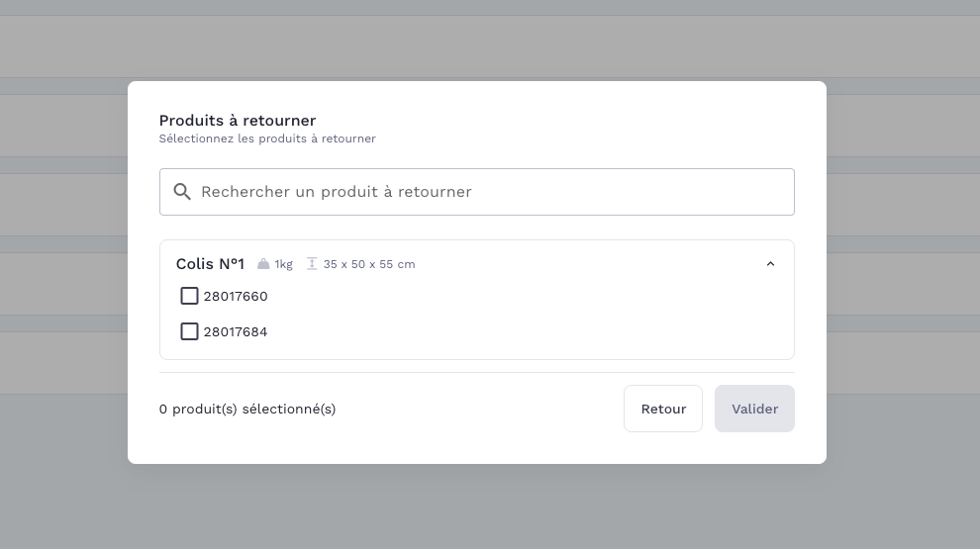This screenshot has width=980, height=549.
Task: Select the 28017684 product label
Action: click(236, 331)
